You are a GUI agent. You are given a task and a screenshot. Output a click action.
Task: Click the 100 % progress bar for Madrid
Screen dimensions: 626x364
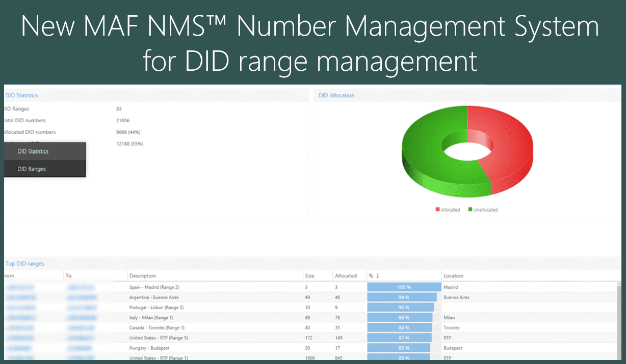[x=404, y=287]
